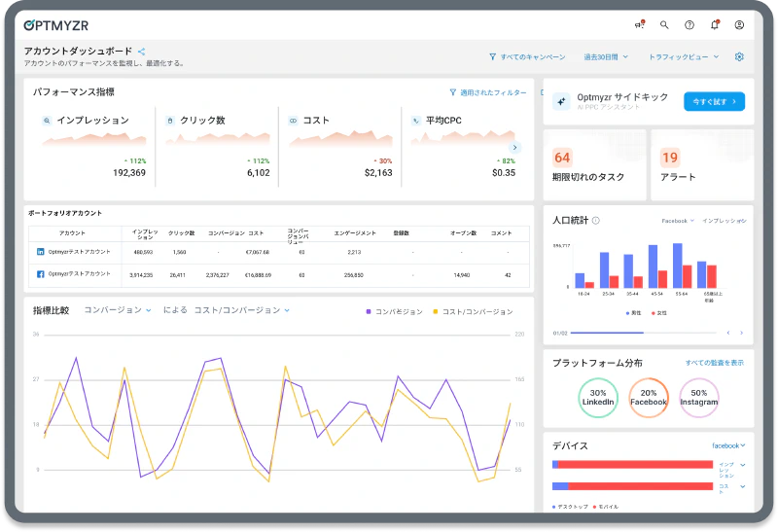
Task: Click the info icon beside 人口統計
Action: click(596, 221)
